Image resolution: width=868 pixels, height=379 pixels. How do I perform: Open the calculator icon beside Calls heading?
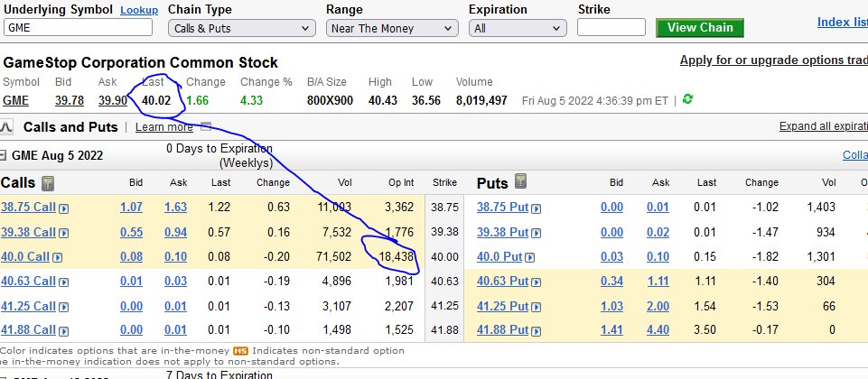click(x=48, y=183)
